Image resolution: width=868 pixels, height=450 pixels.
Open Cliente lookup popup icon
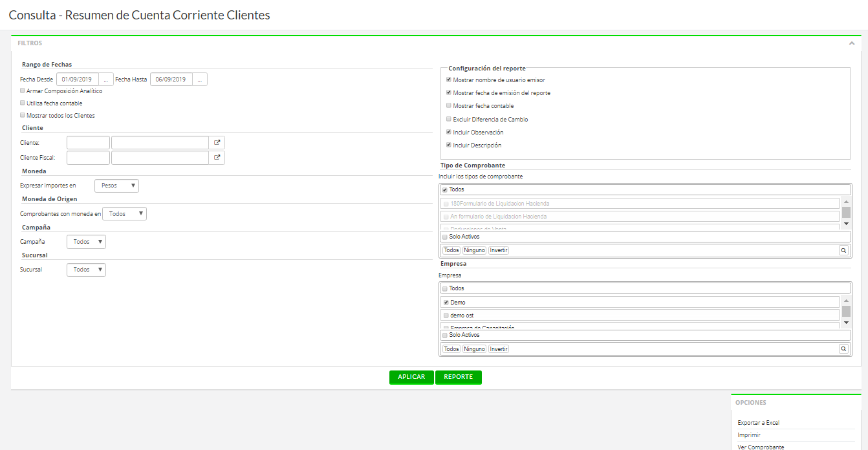click(x=217, y=143)
